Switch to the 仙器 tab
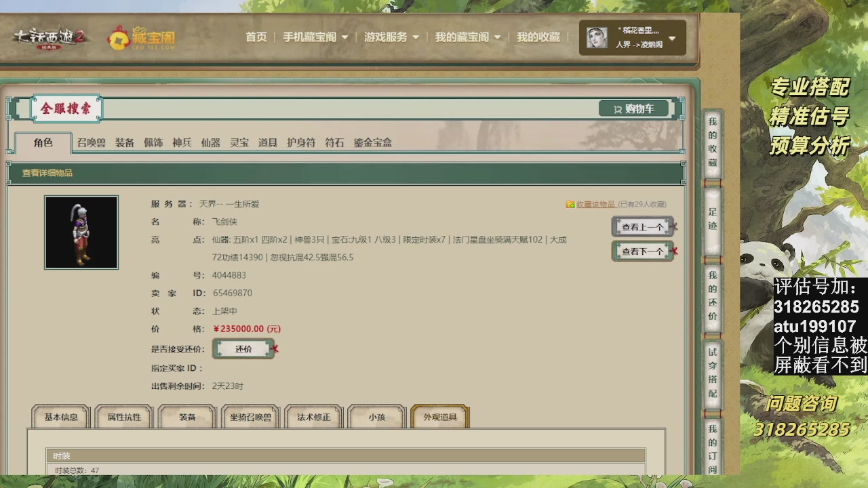Image resolution: width=868 pixels, height=488 pixels. pyautogui.click(x=211, y=143)
